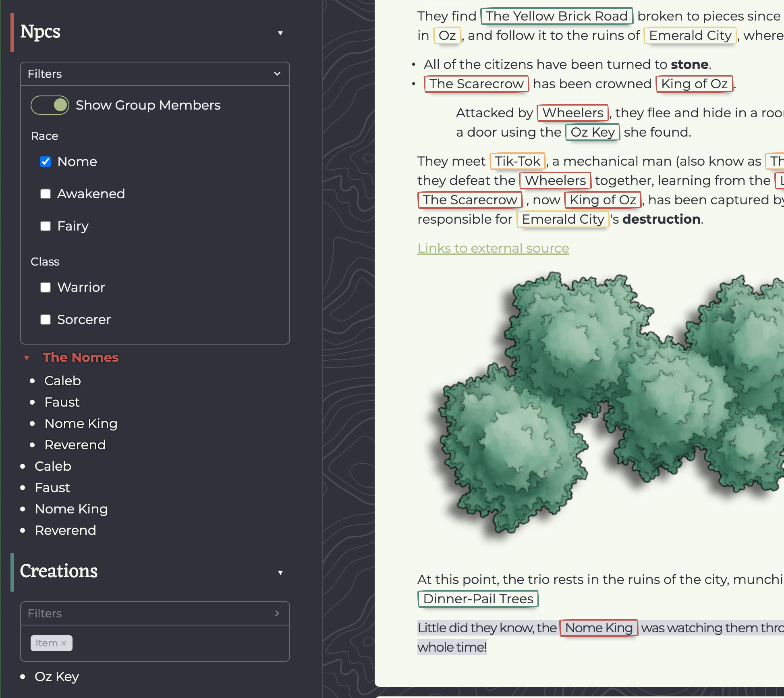Click the Tik-Tok character tag
Screen dimensions: 784x698
click(517, 161)
